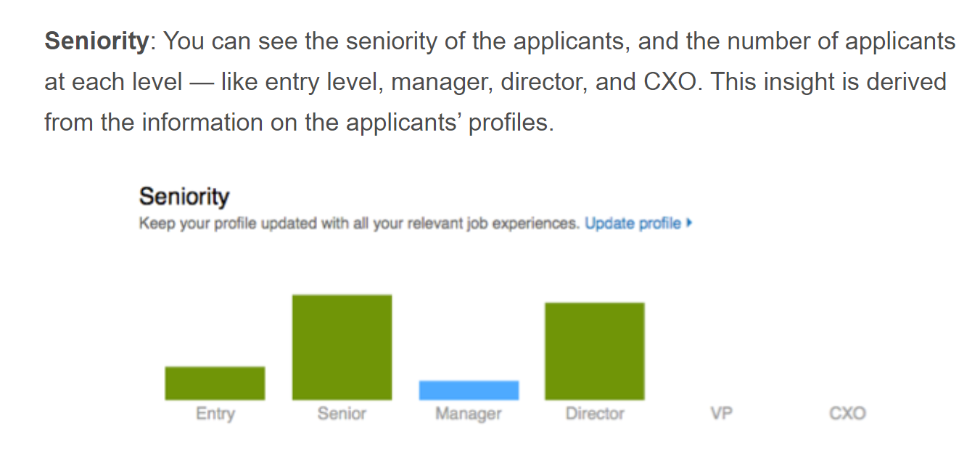
Task: Select the green Director bar
Action: 595,351
